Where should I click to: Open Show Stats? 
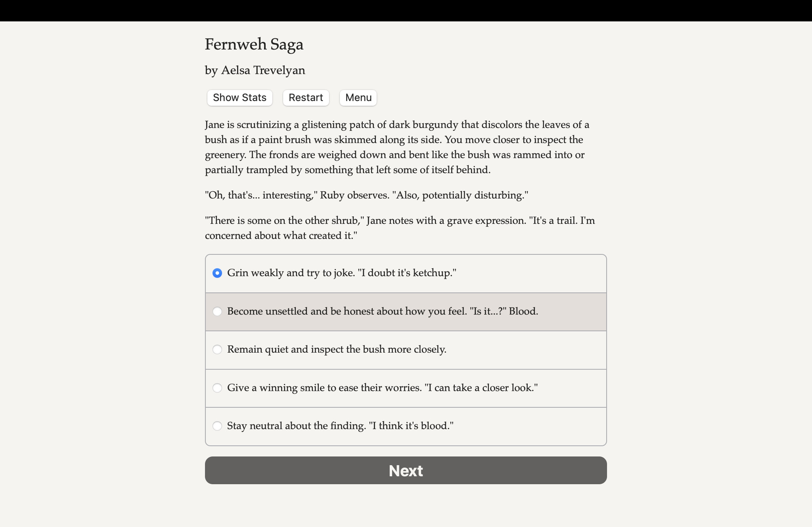[239, 97]
